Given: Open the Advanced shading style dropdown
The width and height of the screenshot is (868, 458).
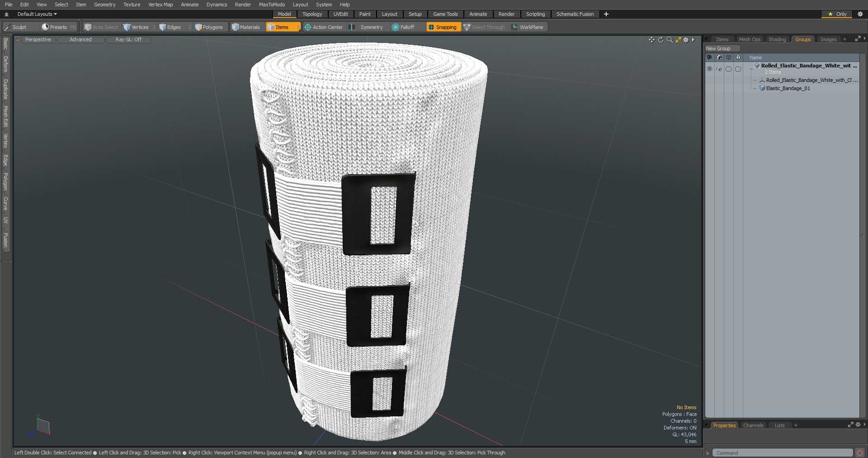Looking at the screenshot, I should pos(81,40).
